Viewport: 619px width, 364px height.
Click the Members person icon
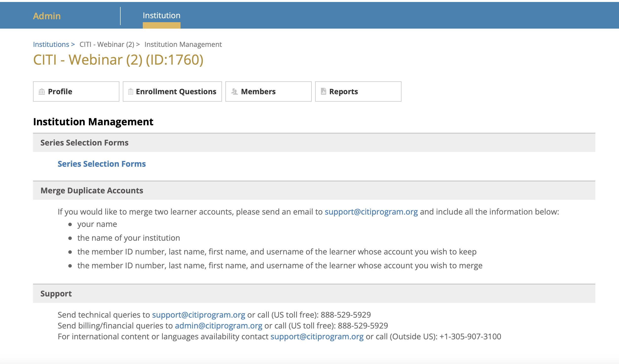[x=234, y=92]
